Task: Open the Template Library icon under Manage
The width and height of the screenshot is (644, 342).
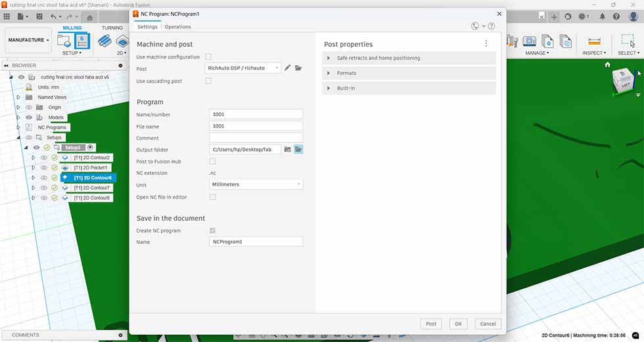Action: point(566,41)
